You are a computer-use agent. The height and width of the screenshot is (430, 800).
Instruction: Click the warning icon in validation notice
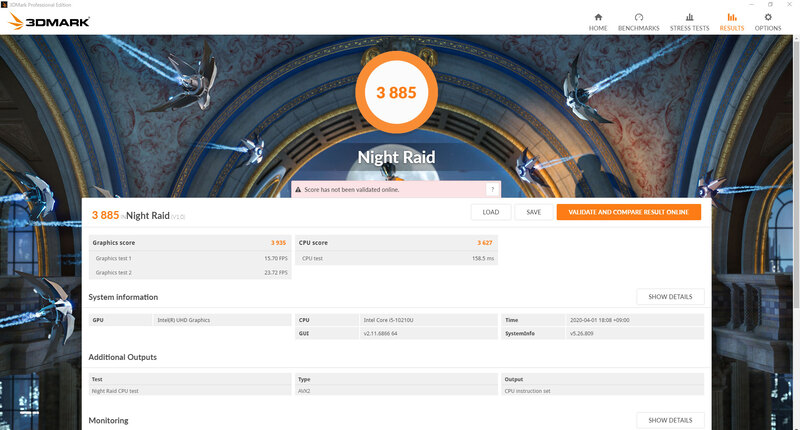(298, 190)
